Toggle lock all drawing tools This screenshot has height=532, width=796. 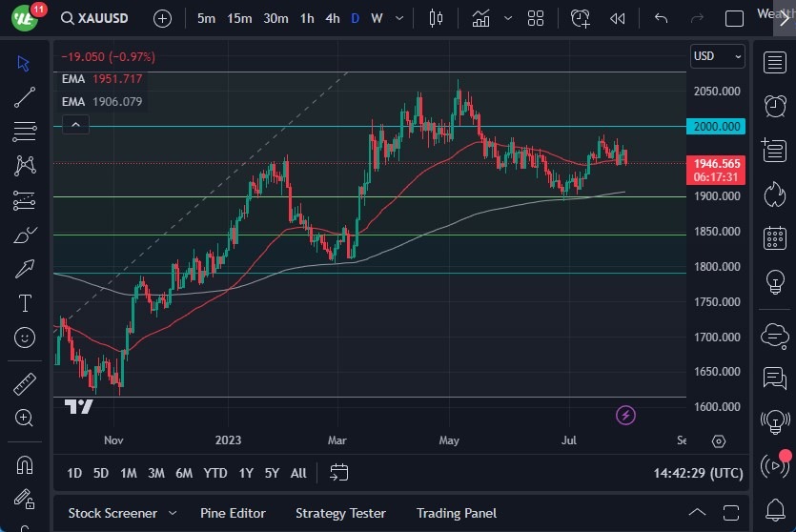[x=25, y=500]
